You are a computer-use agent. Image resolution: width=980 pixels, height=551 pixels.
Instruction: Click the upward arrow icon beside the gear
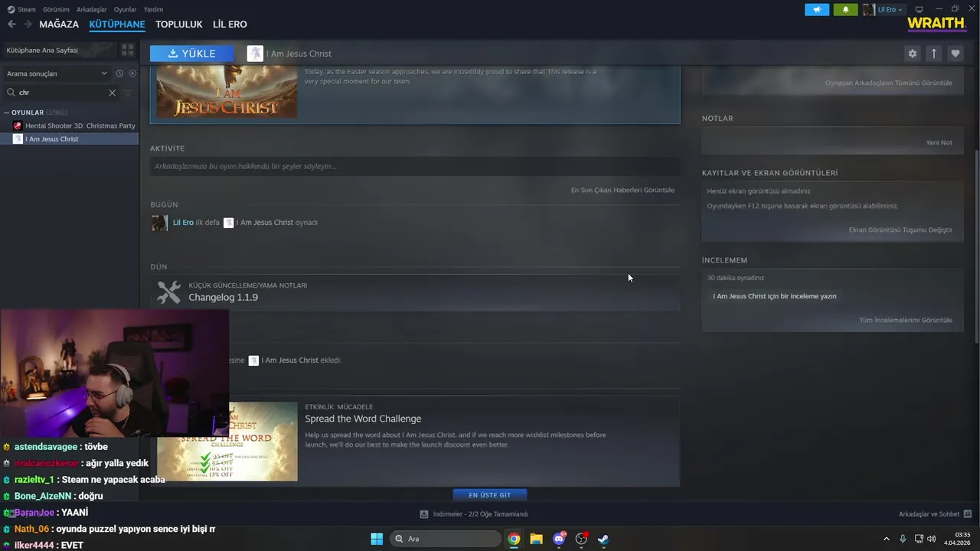(933, 54)
